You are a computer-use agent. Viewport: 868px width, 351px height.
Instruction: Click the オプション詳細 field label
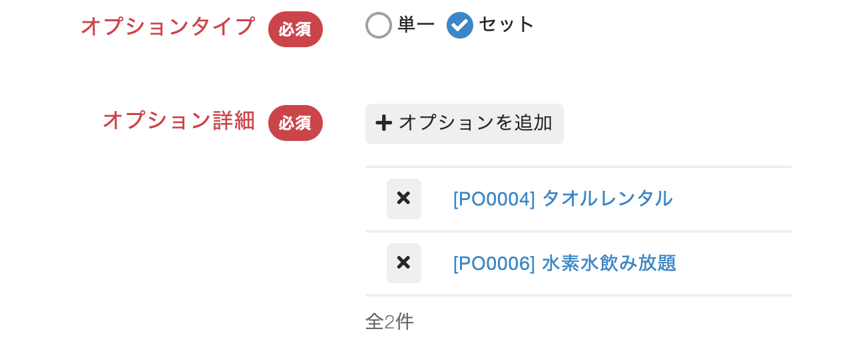(x=178, y=120)
